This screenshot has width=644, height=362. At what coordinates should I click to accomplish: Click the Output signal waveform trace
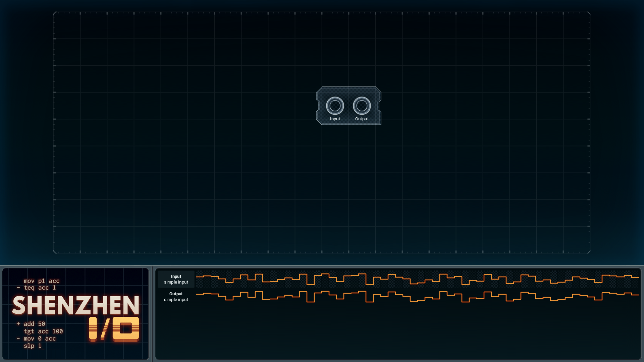418,297
